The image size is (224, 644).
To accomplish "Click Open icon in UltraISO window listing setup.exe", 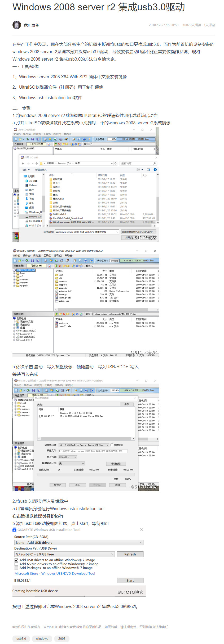I will pyautogui.click(x=20, y=261).
